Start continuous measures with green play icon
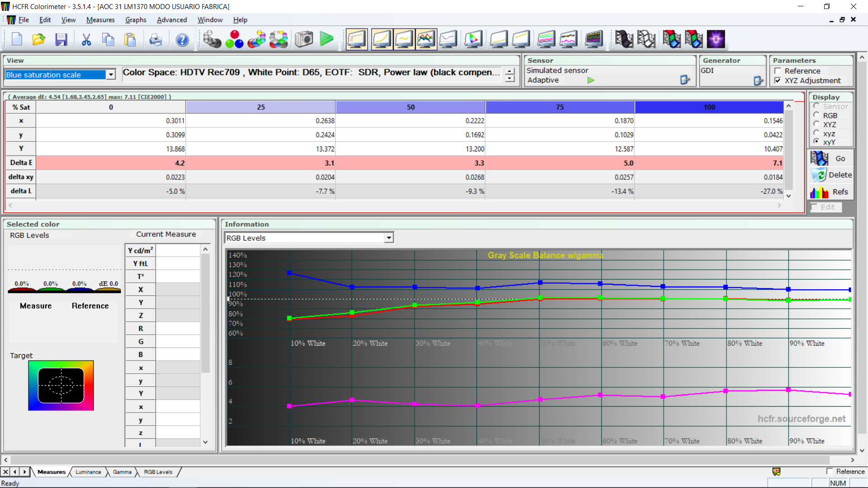The width and height of the screenshot is (868, 488). coord(326,39)
